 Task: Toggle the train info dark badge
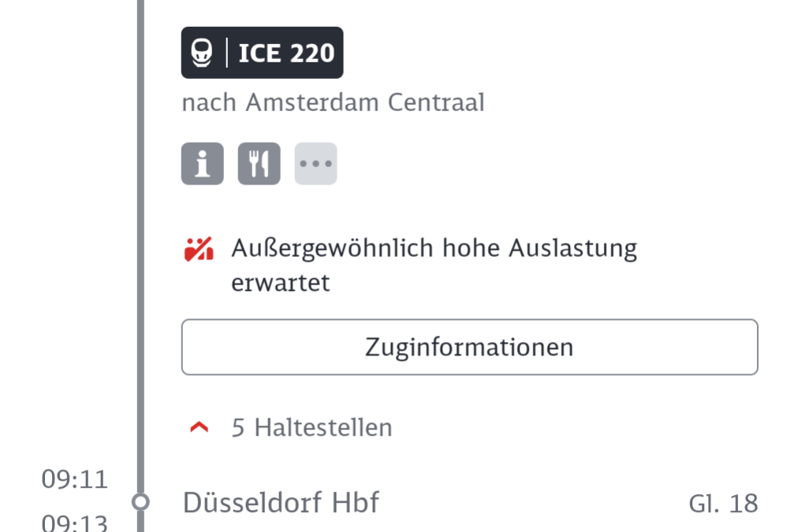[x=262, y=52]
